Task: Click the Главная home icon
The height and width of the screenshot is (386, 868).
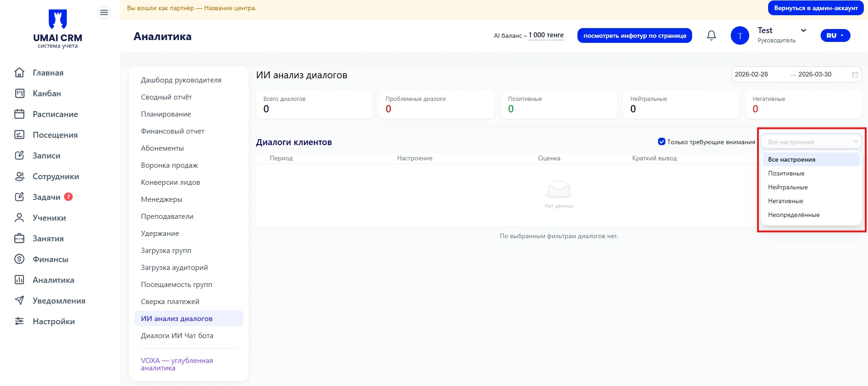Action: pos(19,73)
